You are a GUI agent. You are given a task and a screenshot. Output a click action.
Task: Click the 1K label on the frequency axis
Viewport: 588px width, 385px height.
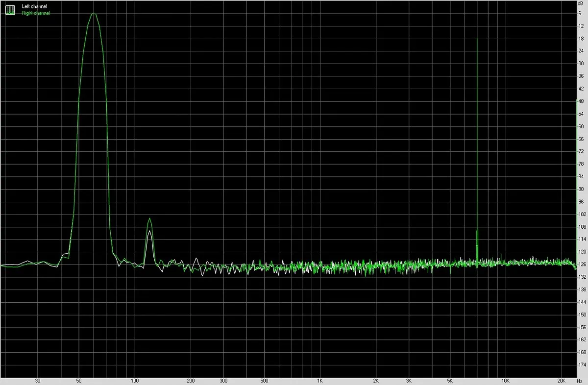tap(320, 380)
